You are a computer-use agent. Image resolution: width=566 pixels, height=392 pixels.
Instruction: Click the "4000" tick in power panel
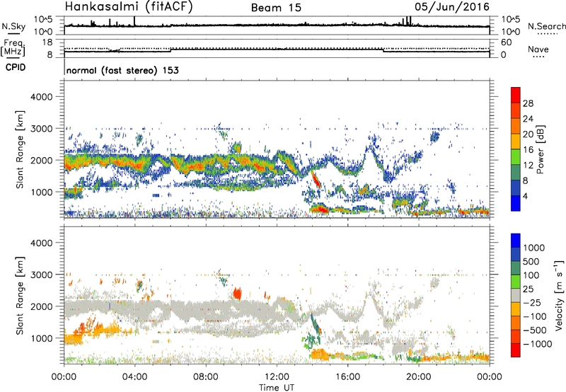click(x=42, y=97)
